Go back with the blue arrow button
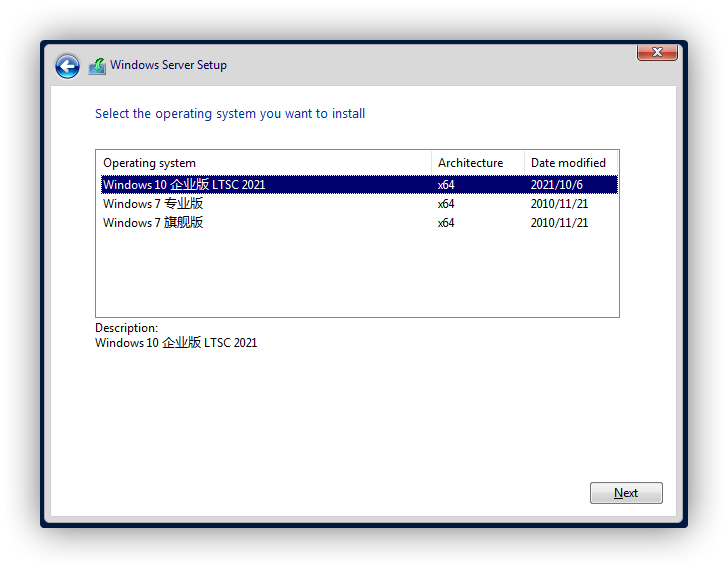728x568 pixels. [67, 66]
